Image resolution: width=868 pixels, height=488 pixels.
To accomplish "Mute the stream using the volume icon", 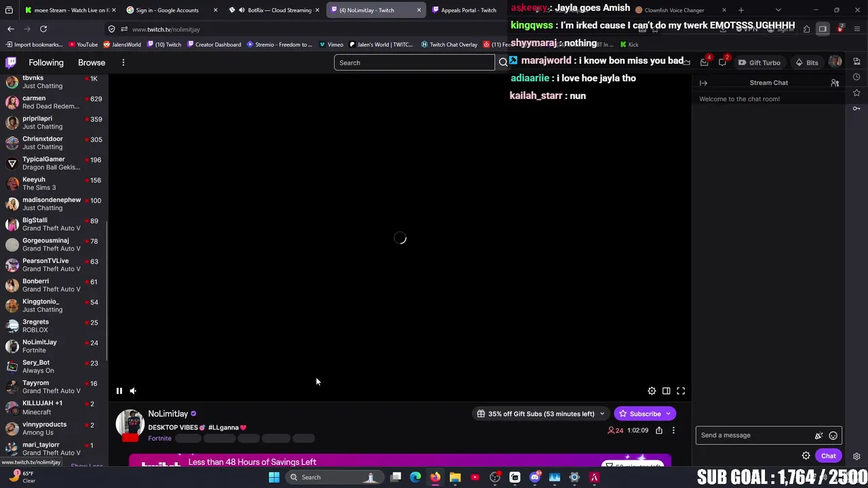I will [133, 390].
